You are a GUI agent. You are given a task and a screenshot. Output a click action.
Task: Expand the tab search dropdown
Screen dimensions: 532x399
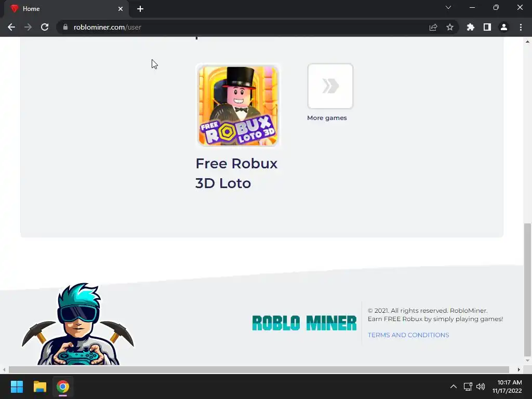(448, 7)
